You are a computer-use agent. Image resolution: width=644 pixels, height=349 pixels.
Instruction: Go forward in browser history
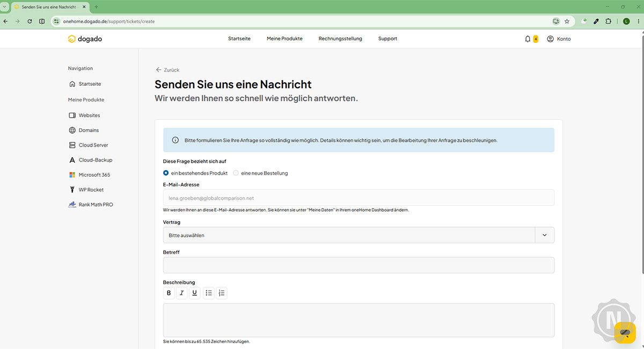17,21
